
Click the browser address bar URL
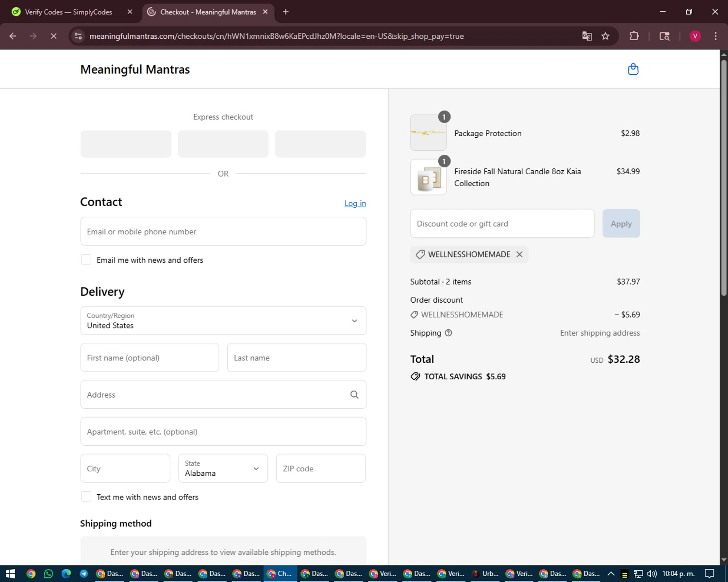click(277, 36)
